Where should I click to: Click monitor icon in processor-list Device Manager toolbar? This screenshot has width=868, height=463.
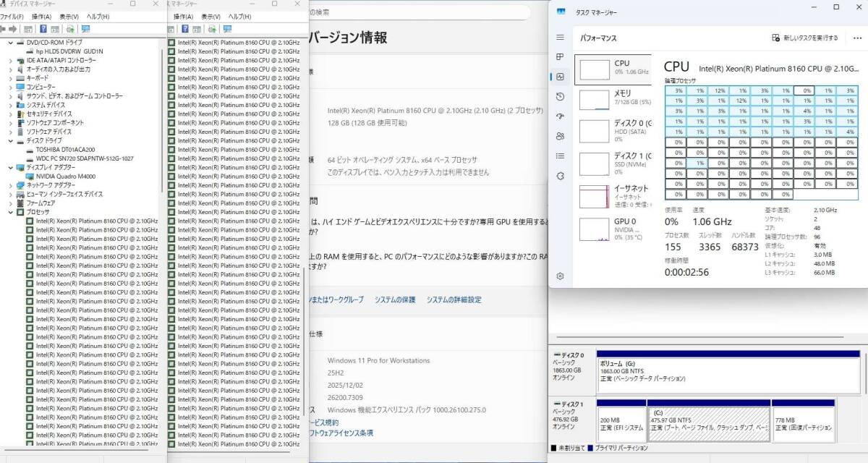point(228,29)
